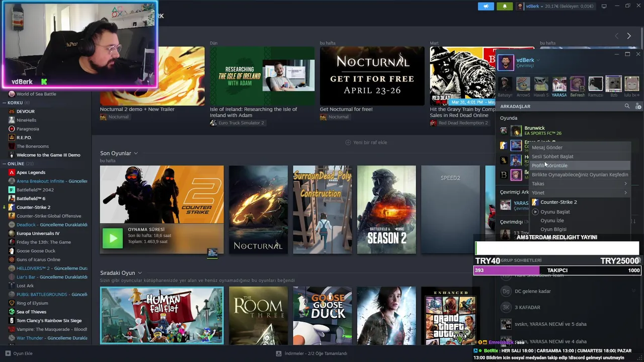Screen dimensions: 644x362
Task: Open Goose Goose Duck game card
Action: click(323, 315)
